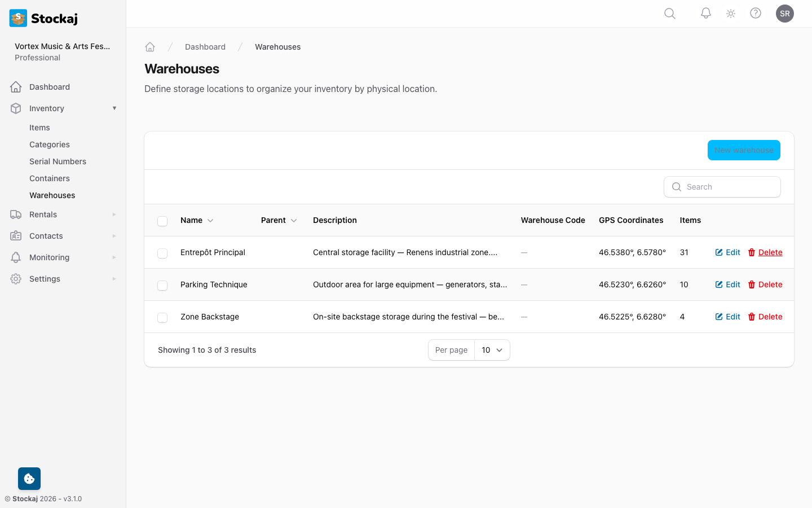
Task: Click the SR user avatar
Action: coord(785,14)
